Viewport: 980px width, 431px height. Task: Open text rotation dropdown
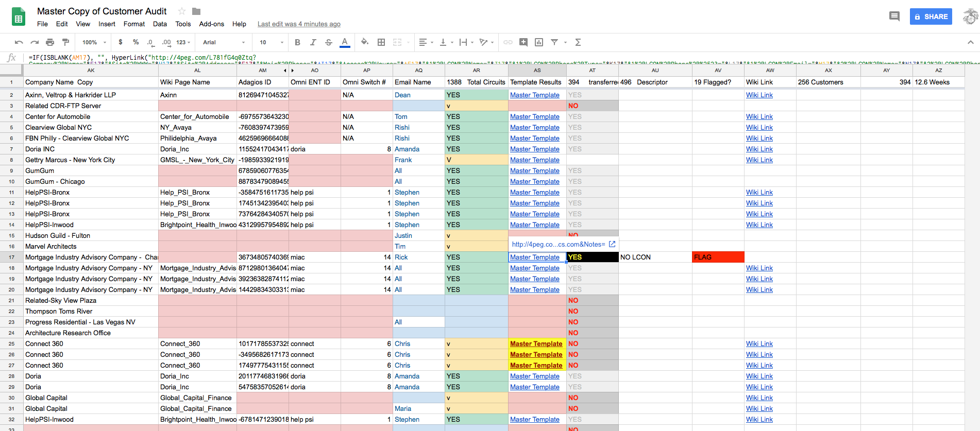[486, 42]
